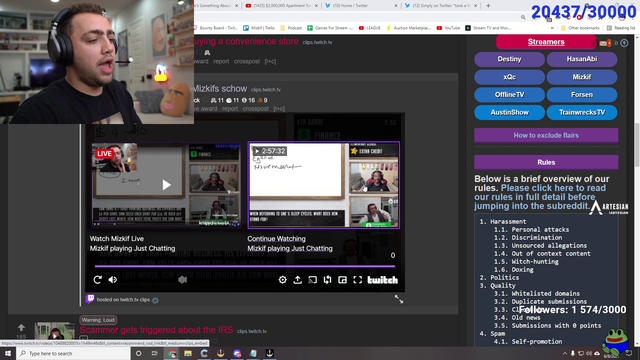Viewport: 640px width, 360px height.
Task: Open the Windows Start menu
Action: pos(8,353)
